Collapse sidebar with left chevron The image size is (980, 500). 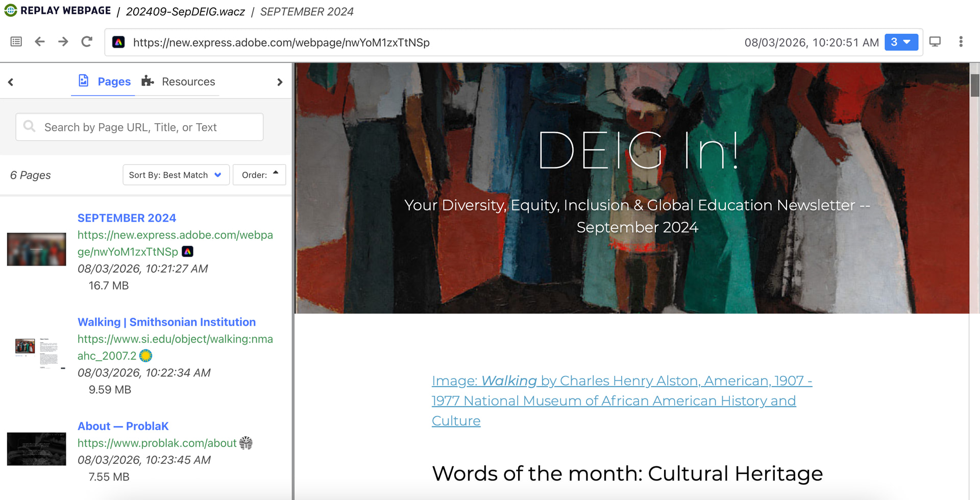(x=11, y=82)
